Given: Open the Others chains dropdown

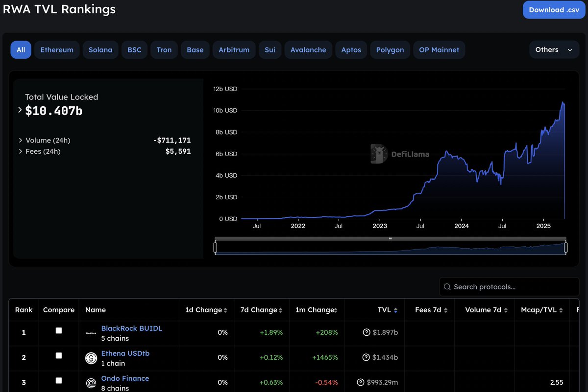Looking at the screenshot, I should point(554,50).
